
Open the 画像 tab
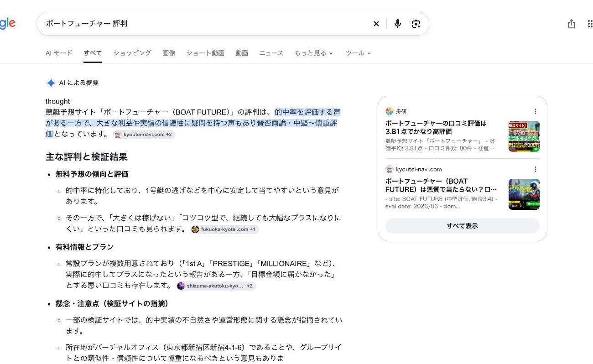(x=169, y=53)
